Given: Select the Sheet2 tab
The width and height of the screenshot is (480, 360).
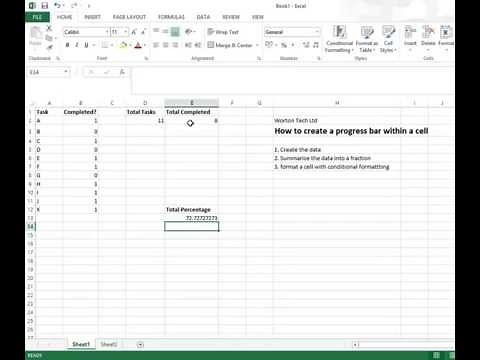Looking at the screenshot, I should 109,344.
